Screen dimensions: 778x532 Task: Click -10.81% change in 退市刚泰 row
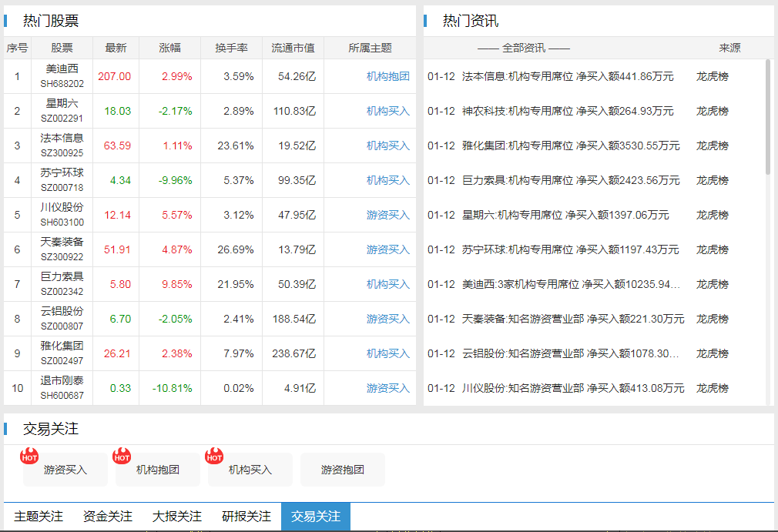173,388
